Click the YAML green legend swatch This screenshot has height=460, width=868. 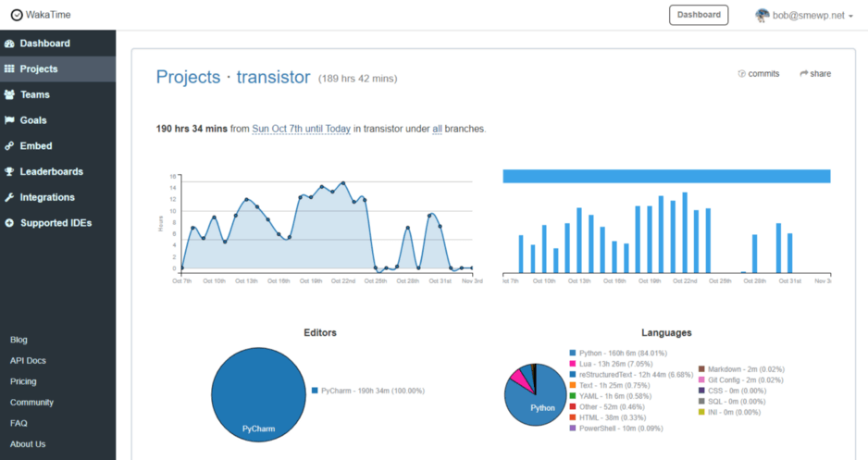click(x=573, y=396)
